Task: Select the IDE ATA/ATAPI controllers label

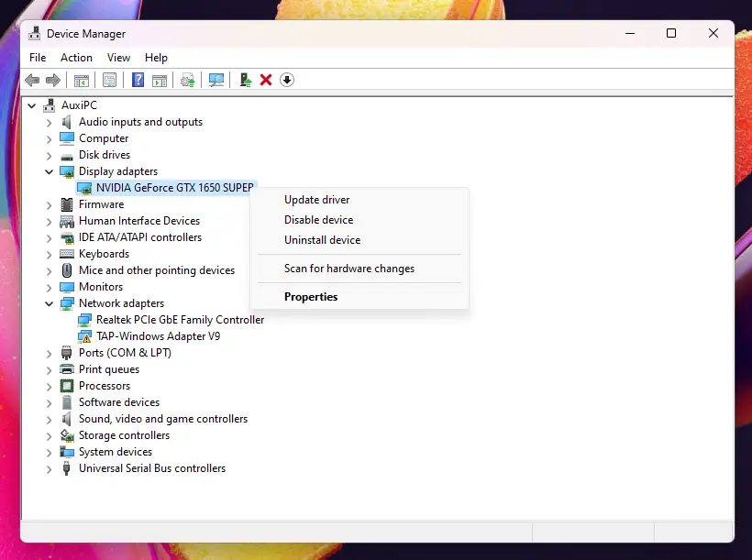Action: click(140, 237)
